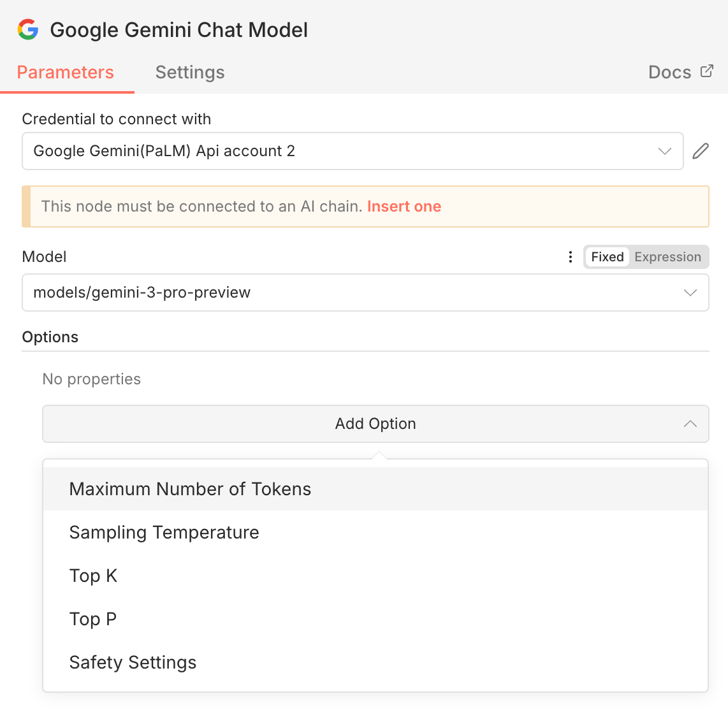
Task: Choose Safety Settings from the list
Action: [x=133, y=662]
